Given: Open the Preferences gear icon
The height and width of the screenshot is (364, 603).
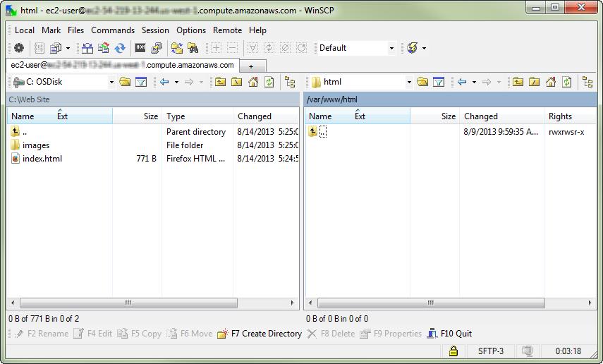Looking at the screenshot, I should (18, 48).
